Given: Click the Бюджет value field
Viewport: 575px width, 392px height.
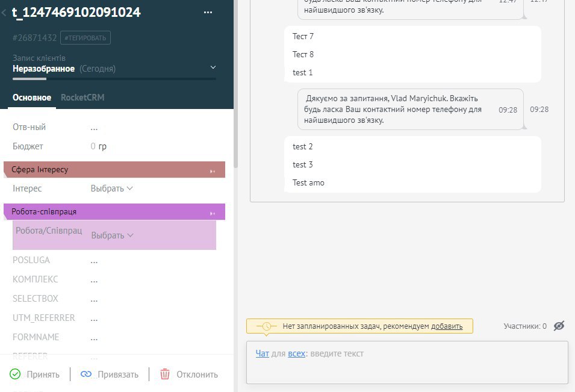Looking at the screenshot, I should click(x=98, y=146).
